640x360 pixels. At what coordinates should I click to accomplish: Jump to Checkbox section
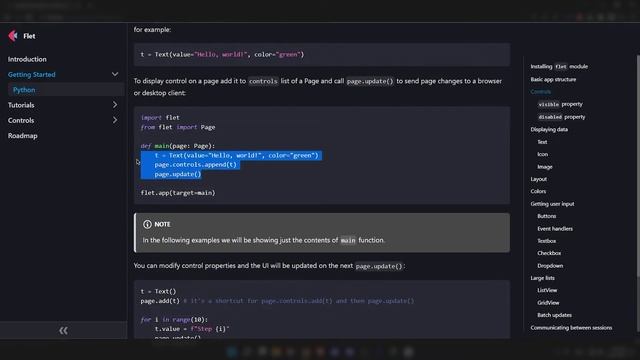coord(549,253)
